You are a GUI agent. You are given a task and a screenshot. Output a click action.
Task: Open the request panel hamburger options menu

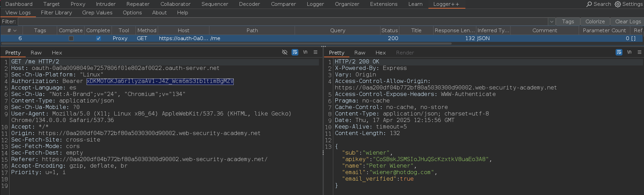tap(315, 52)
